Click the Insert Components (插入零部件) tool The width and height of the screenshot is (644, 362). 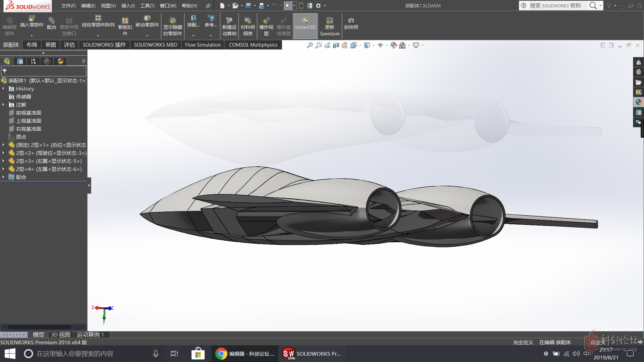[x=32, y=22]
